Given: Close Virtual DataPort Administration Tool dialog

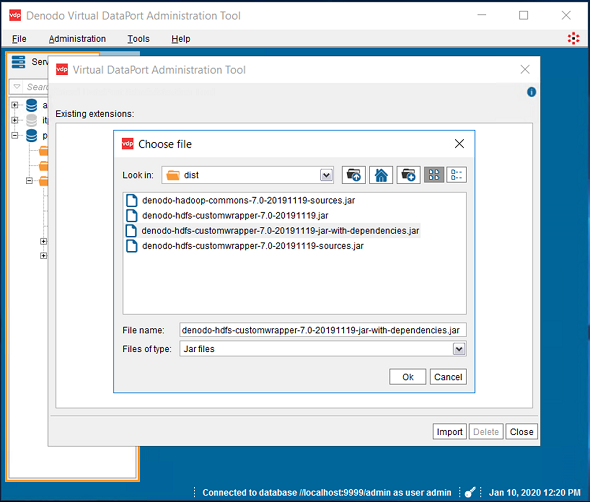Looking at the screenshot, I should 525,69.
